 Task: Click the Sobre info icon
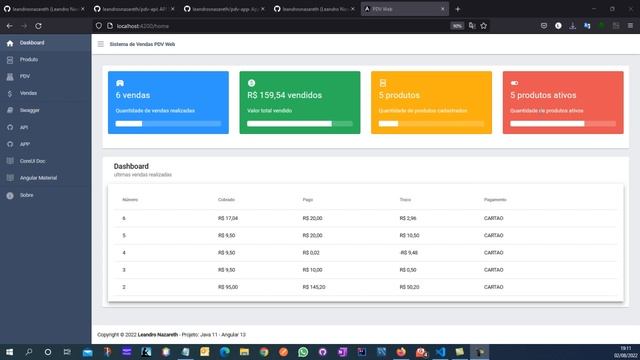[10, 196]
